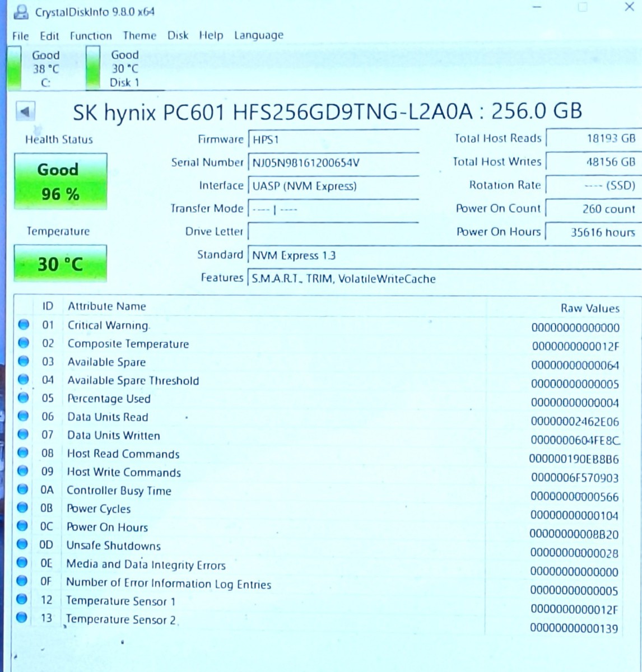Click the blue status icon for Available Spare row 03

[x=23, y=361]
